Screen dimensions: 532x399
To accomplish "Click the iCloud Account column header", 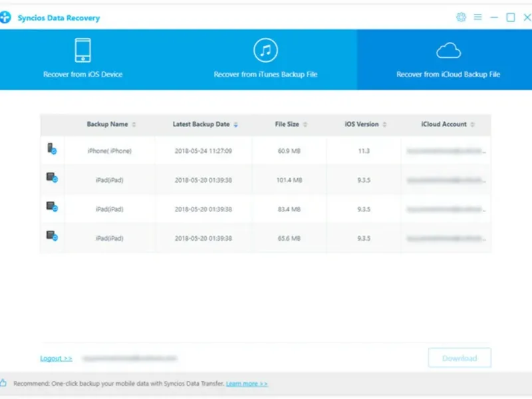I will point(444,124).
